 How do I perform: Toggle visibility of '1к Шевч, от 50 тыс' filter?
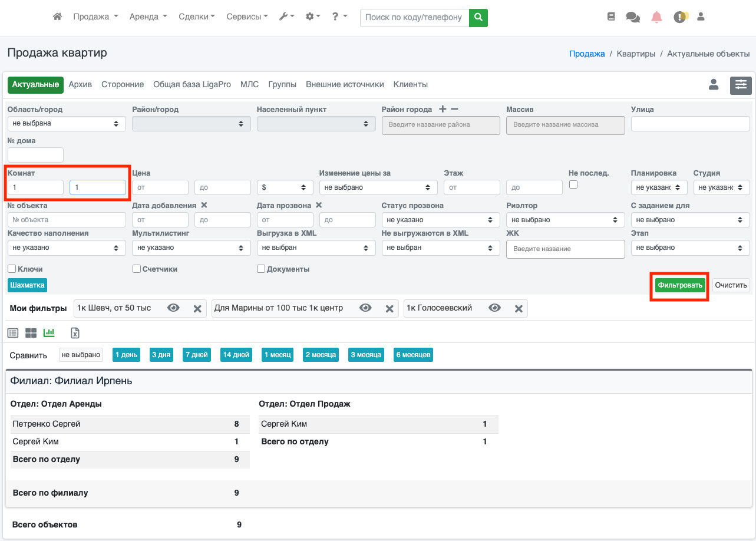point(173,308)
